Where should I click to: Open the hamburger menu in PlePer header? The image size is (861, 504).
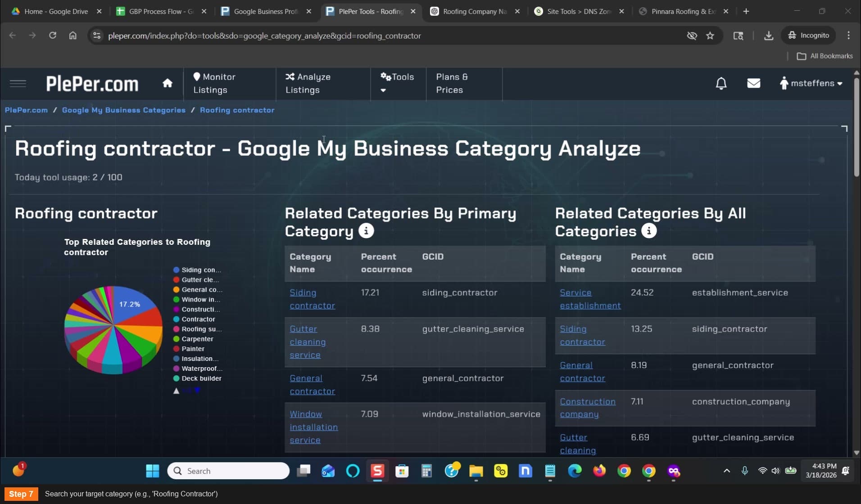[x=18, y=83]
